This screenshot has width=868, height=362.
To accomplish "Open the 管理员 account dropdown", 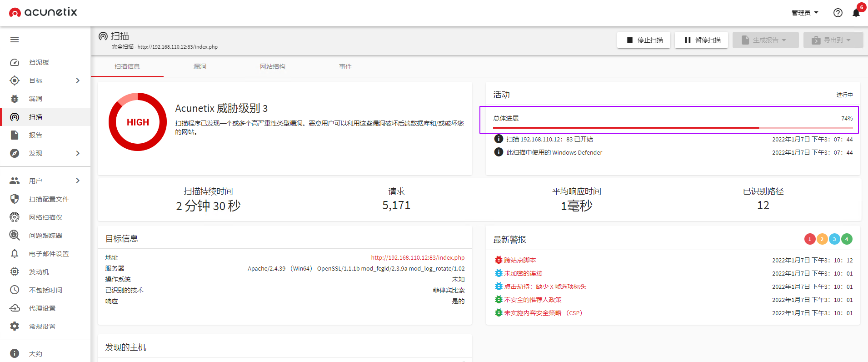I will pyautogui.click(x=805, y=13).
